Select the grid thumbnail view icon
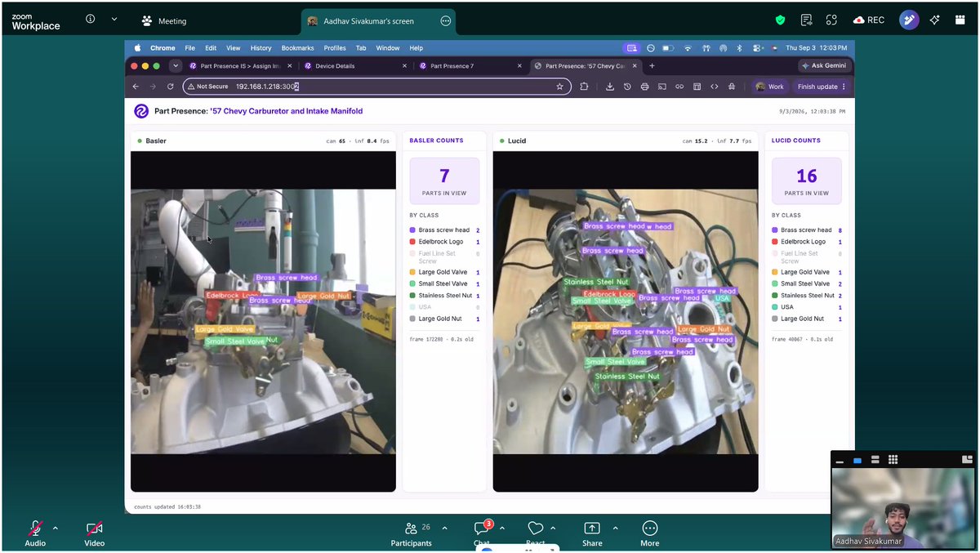980x553 pixels. (893, 460)
